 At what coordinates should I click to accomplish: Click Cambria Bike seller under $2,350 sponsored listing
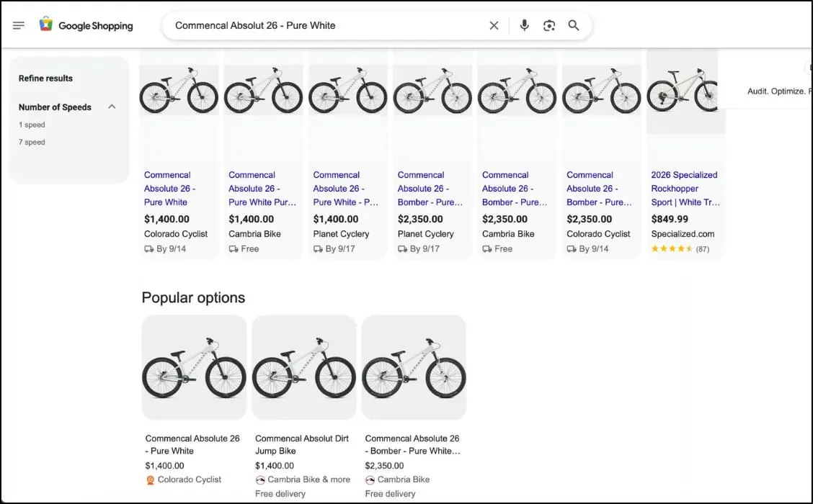point(508,234)
